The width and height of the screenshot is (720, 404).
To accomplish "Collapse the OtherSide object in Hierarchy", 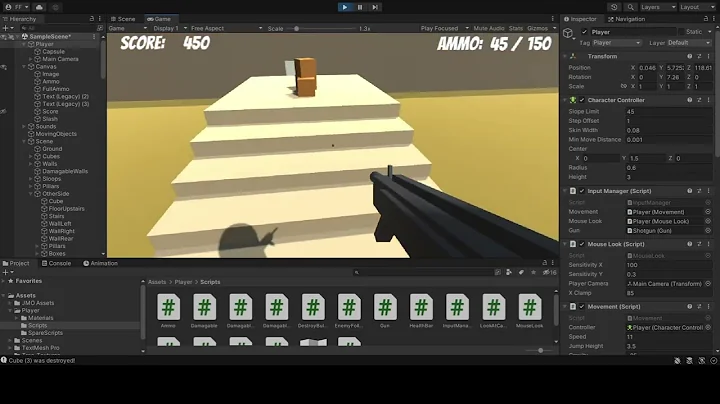I will (31, 194).
